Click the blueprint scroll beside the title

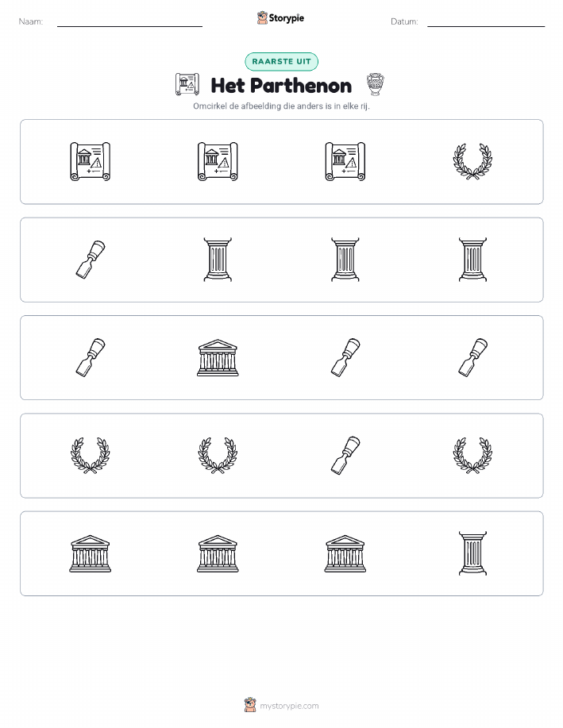[x=187, y=84]
